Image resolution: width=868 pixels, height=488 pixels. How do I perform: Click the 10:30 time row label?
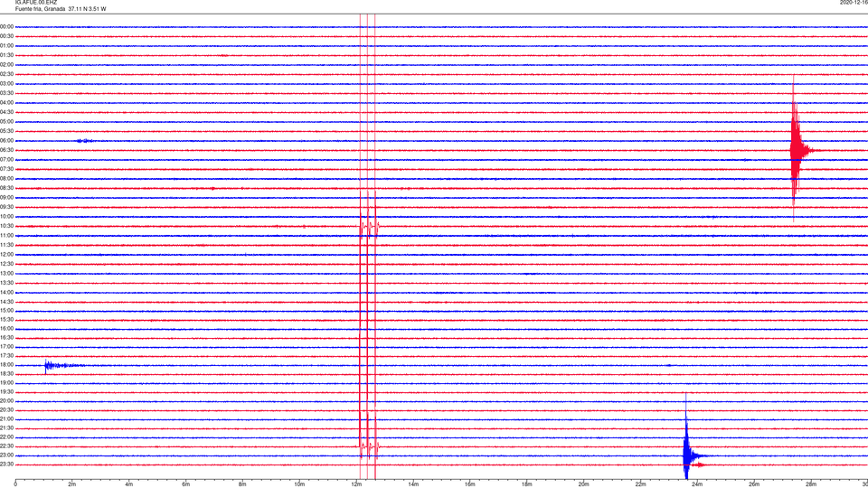pos(6,226)
